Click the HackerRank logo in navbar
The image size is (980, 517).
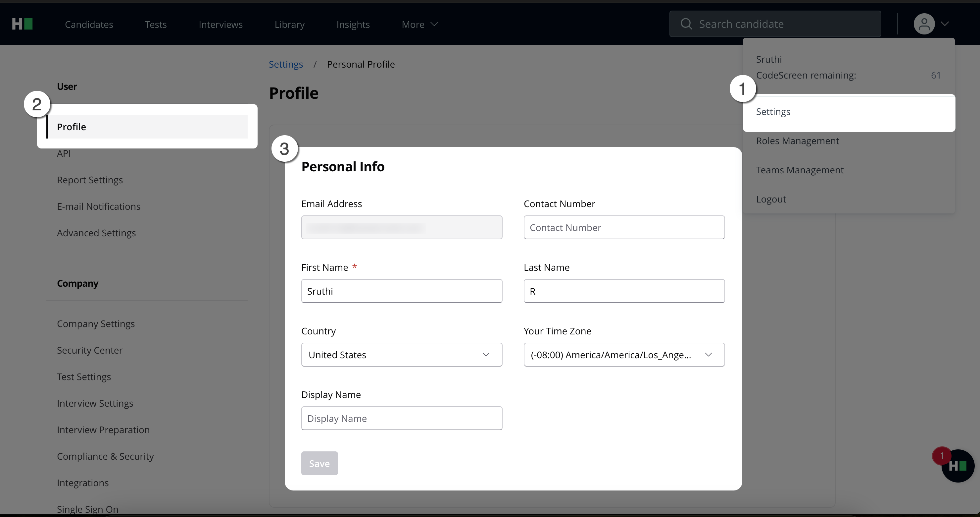coord(22,24)
